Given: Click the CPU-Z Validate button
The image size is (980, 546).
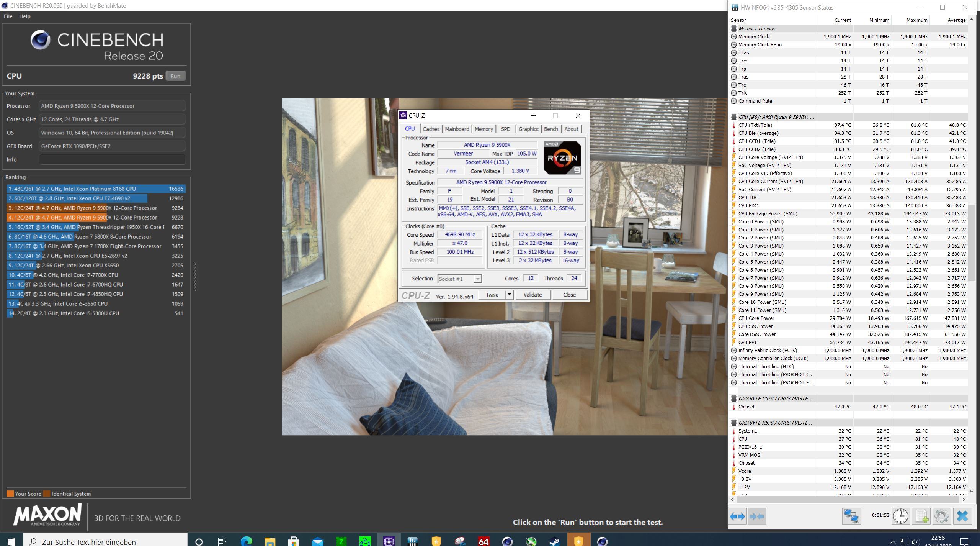Looking at the screenshot, I should tap(532, 295).
